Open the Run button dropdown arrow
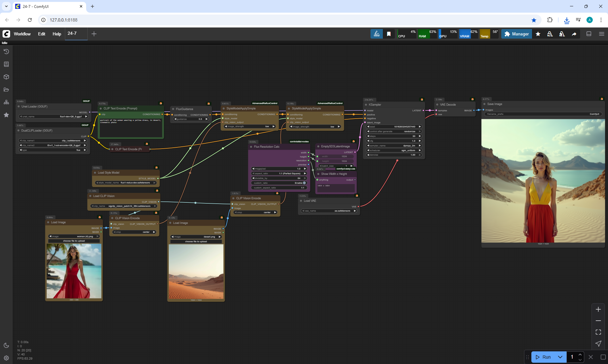Screen dimensions: 608x364 [x=560, y=357]
